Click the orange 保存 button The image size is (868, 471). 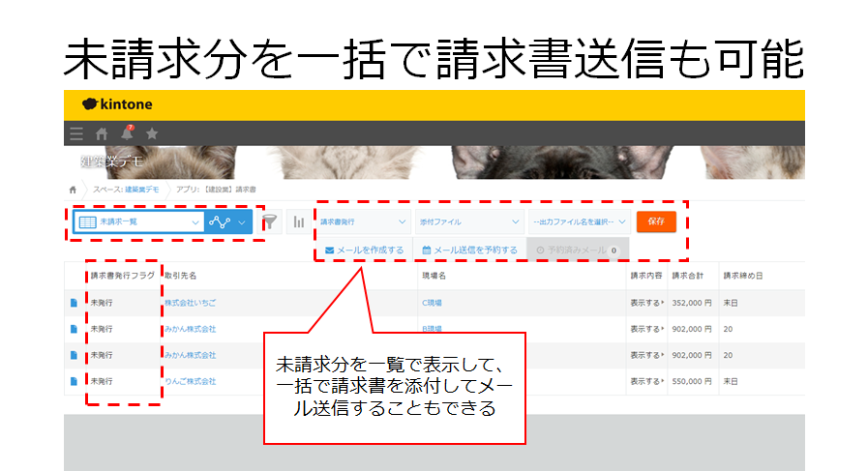click(656, 221)
